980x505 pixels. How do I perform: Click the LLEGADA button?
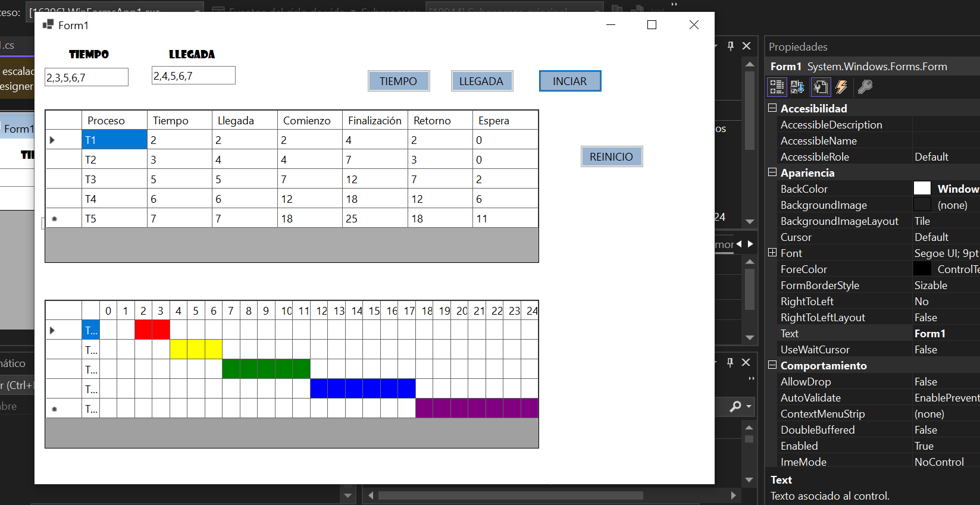[481, 81]
